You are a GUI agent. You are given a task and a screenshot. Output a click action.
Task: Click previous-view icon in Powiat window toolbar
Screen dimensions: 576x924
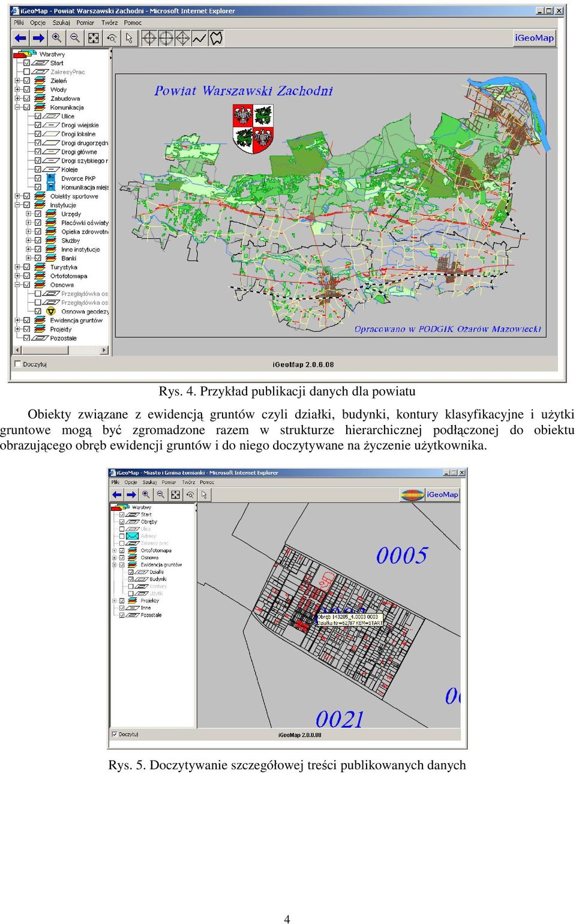tap(112, 38)
